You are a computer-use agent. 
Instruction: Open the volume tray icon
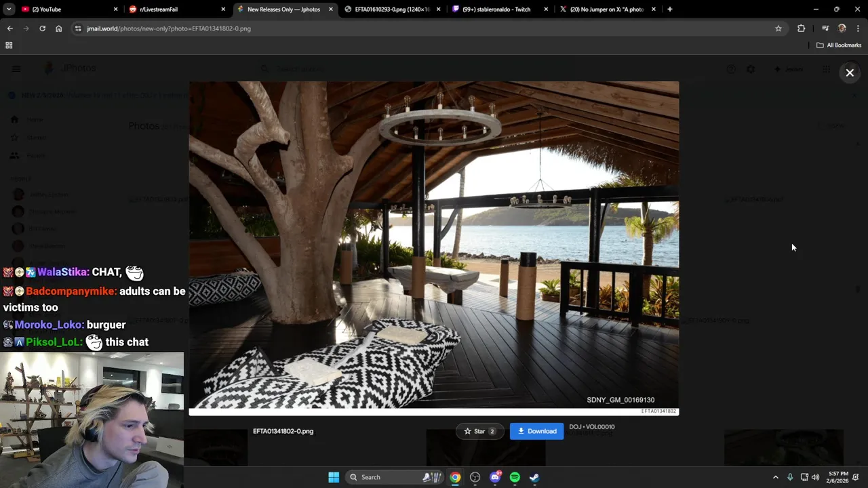(815, 477)
